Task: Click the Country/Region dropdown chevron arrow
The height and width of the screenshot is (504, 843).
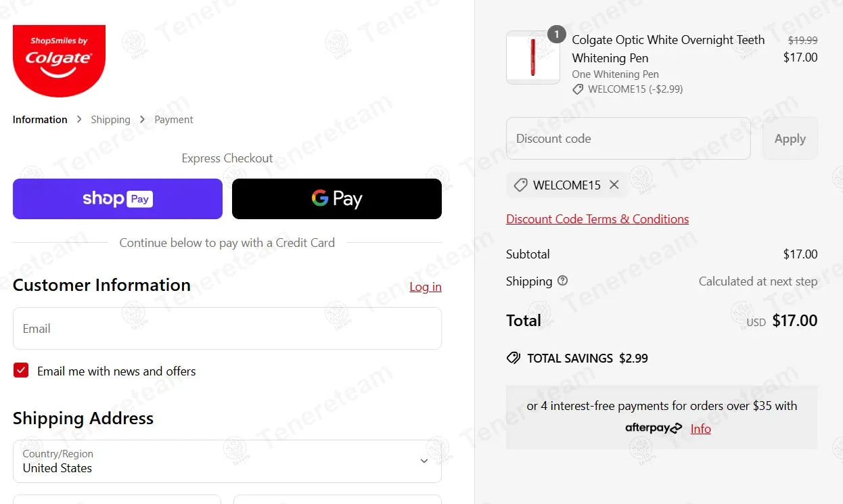Action: (424, 461)
